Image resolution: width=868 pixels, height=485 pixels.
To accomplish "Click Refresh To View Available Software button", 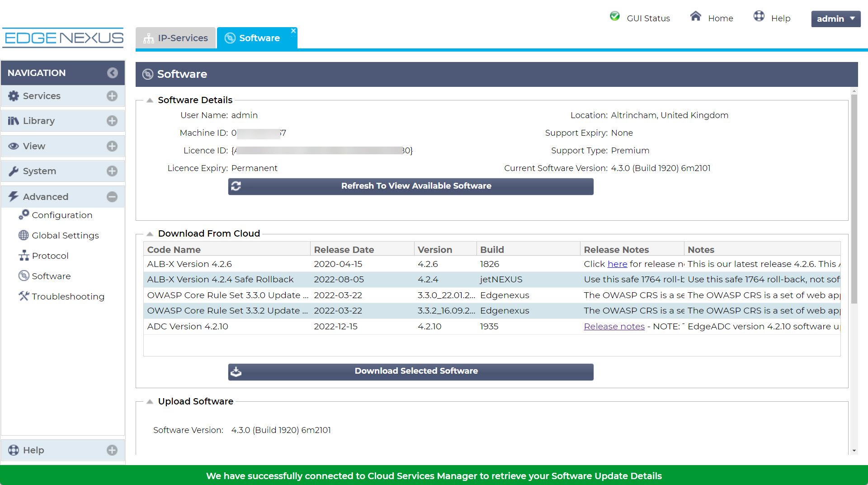I will click(410, 186).
